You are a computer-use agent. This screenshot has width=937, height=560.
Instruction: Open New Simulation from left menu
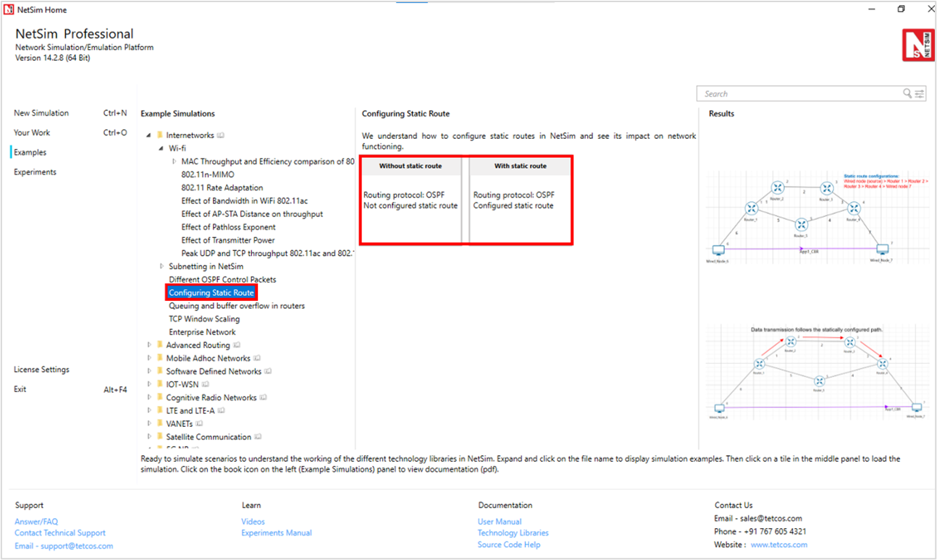[41, 113]
